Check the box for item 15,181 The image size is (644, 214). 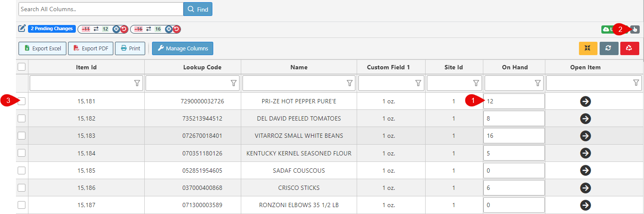(22, 101)
